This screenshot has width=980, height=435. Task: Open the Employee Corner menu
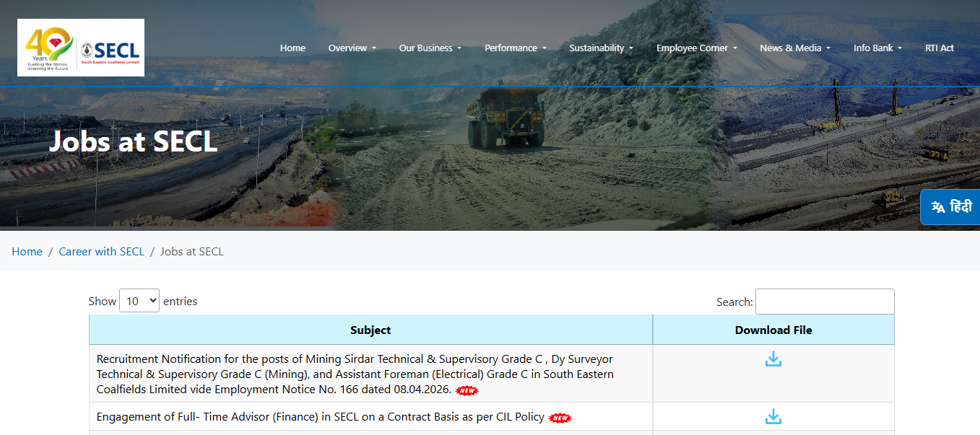tap(696, 48)
